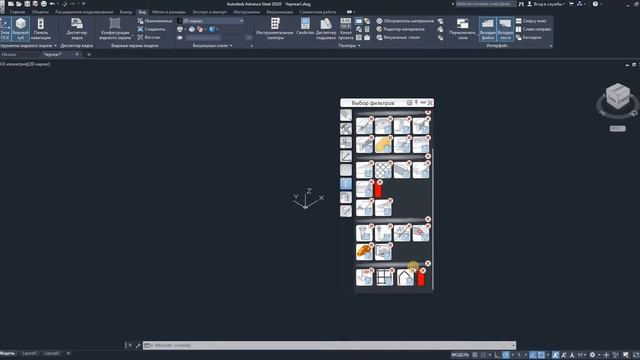
Task: Open the coordinate system dropdown below ViewCube
Action: [618, 129]
